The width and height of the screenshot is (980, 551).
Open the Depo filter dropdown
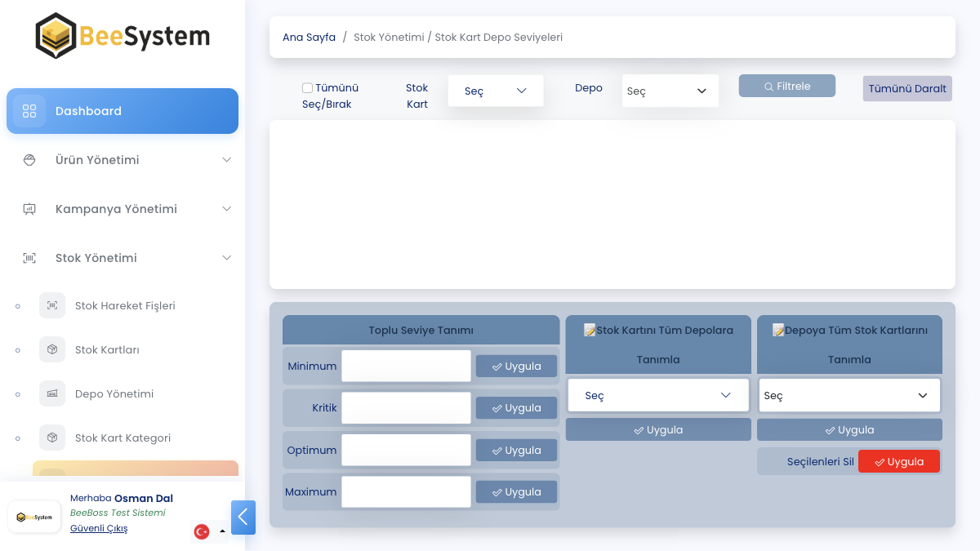coord(670,91)
